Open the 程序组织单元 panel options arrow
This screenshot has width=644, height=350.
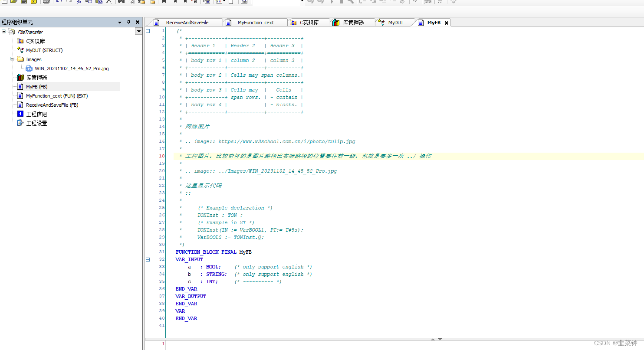[x=120, y=22]
